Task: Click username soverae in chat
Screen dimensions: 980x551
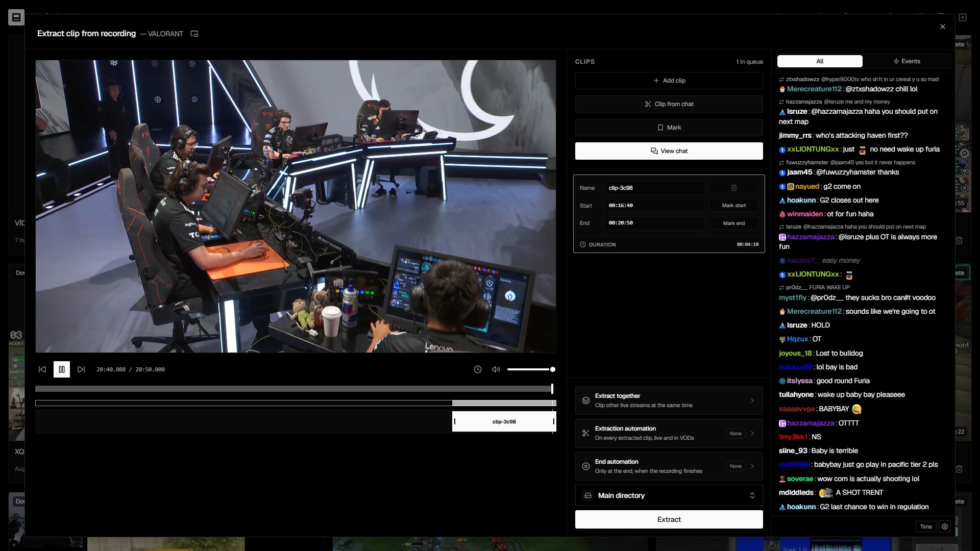Action: [x=800, y=479]
